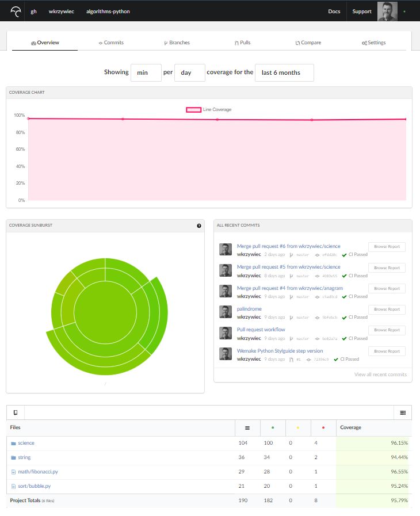Open the 'min' aggregation dropdown

click(146, 73)
